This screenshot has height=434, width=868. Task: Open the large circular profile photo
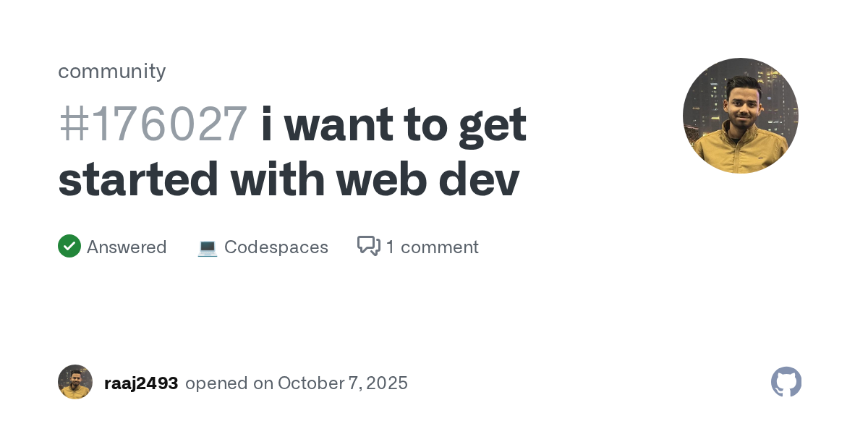pyautogui.click(x=740, y=116)
